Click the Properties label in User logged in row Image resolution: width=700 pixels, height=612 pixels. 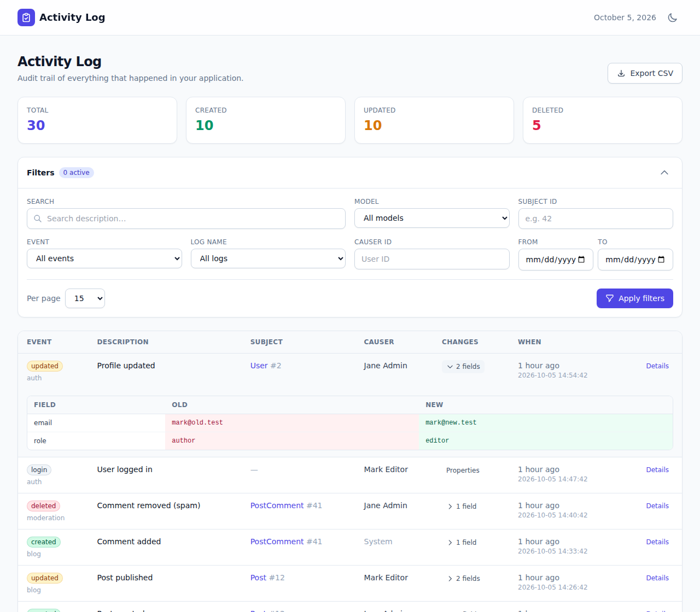point(463,470)
